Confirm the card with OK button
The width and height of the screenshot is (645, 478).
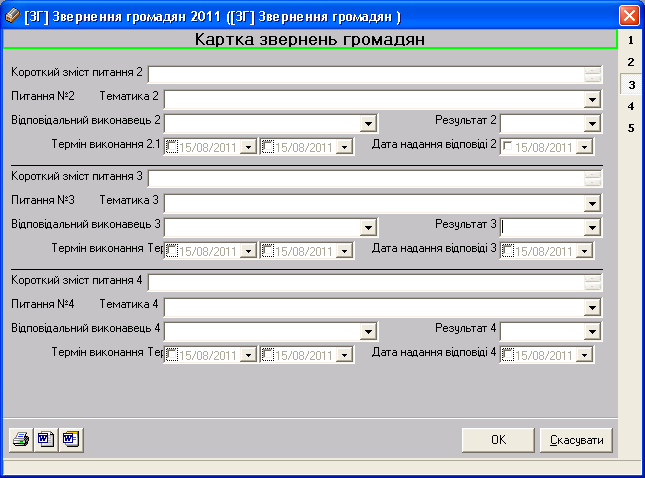pyautogui.click(x=498, y=440)
